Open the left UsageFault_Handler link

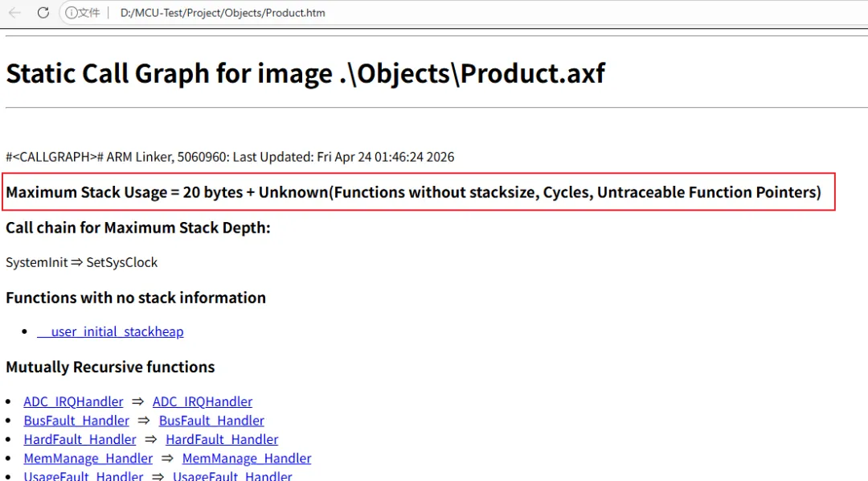[84, 476]
